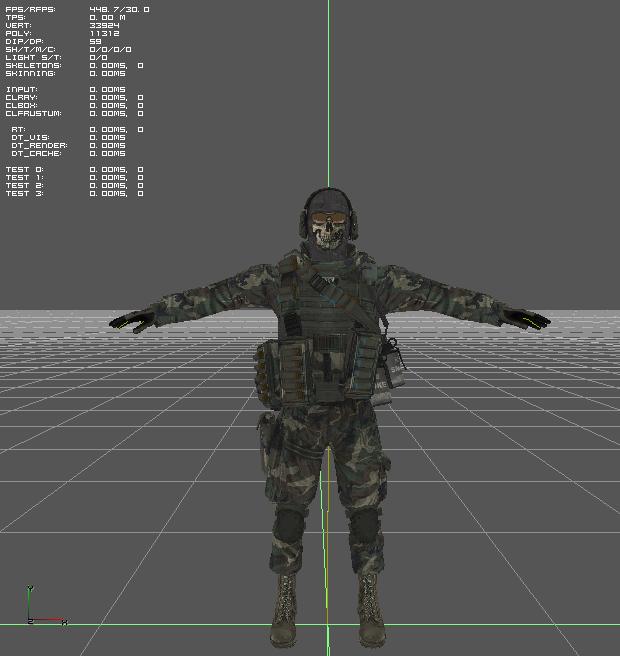Click the DT_RENDER stat line

tap(68, 145)
